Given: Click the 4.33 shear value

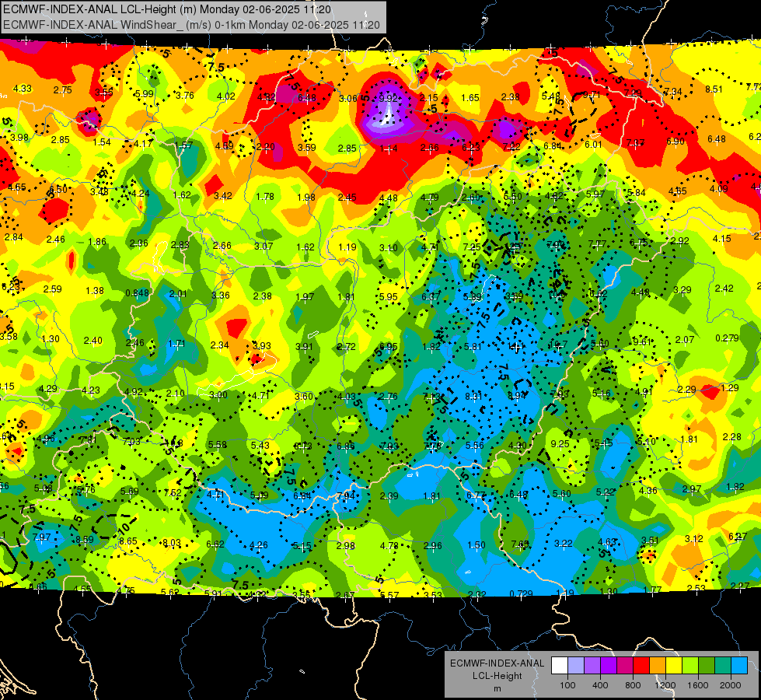Looking at the screenshot, I should click(x=23, y=89).
